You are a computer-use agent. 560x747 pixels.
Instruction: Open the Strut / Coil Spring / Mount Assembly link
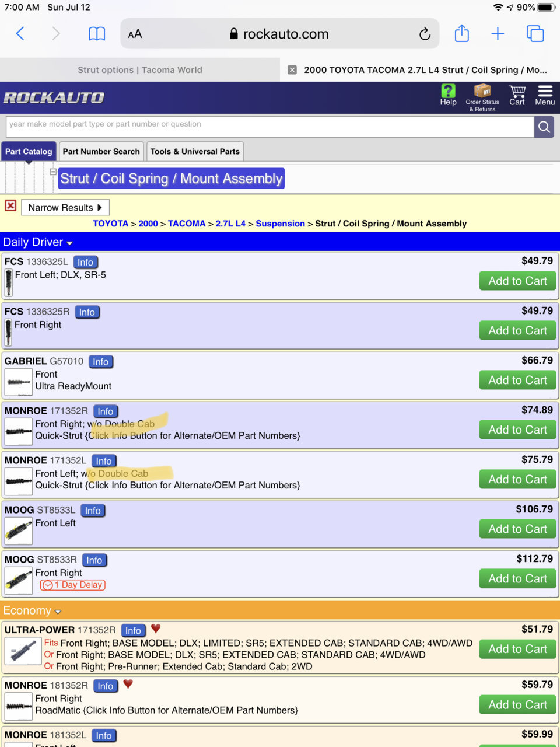tap(171, 179)
